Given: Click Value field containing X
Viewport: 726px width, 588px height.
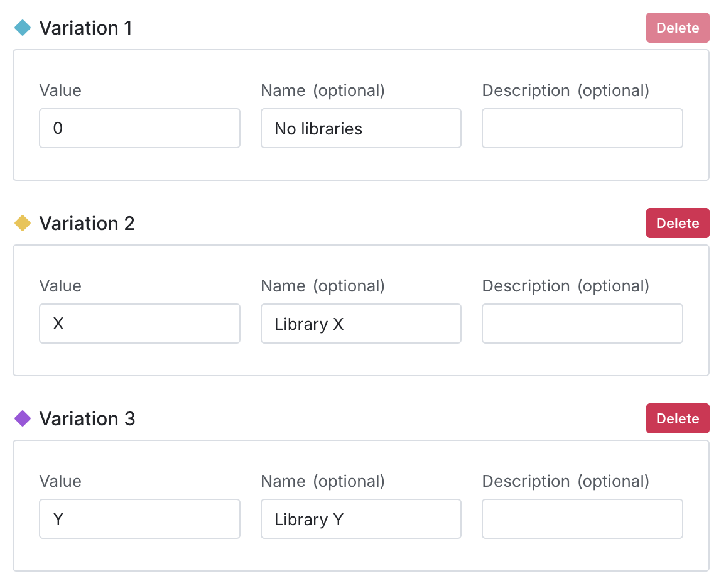Looking at the screenshot, I should pos(139,324).
